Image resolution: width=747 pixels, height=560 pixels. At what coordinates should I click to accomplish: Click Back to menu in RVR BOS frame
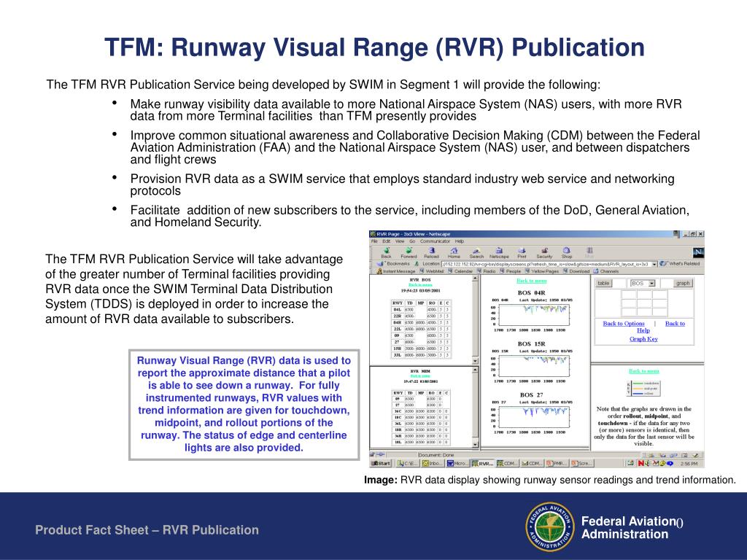[x=419, y=285]
